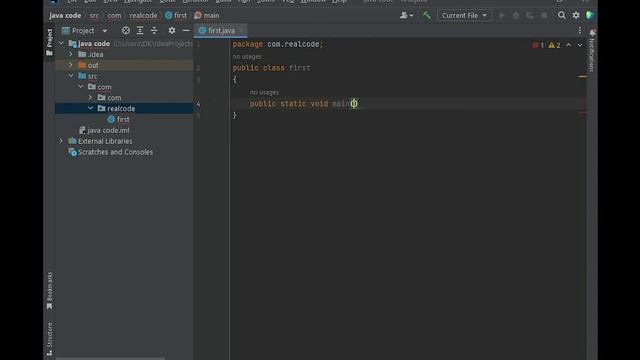Click line number 4 in the gutter

pyautogui.click(x=198, y=104)
